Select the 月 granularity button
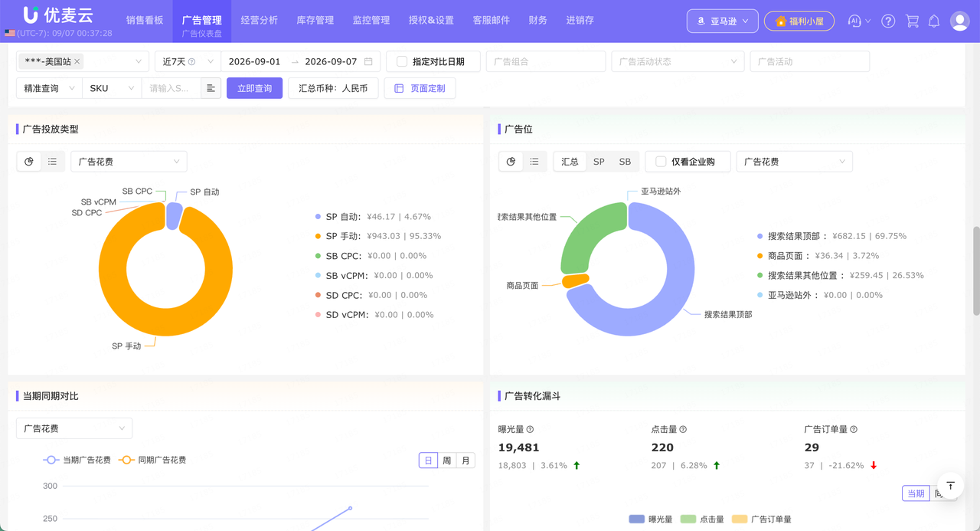 tap(465, 461)
